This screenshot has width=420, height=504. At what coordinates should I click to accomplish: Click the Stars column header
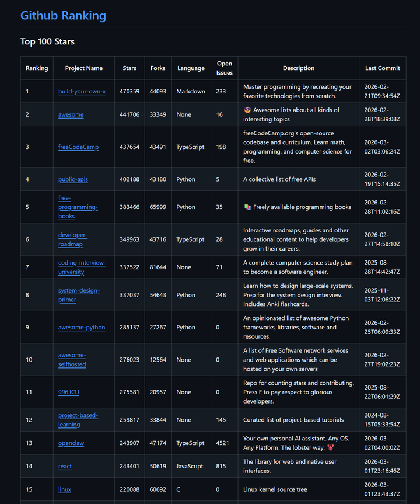click(x=129, y=68)
